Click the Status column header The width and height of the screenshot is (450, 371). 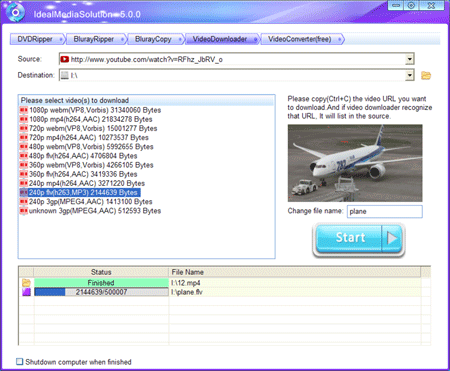click(x=101, y=272)
